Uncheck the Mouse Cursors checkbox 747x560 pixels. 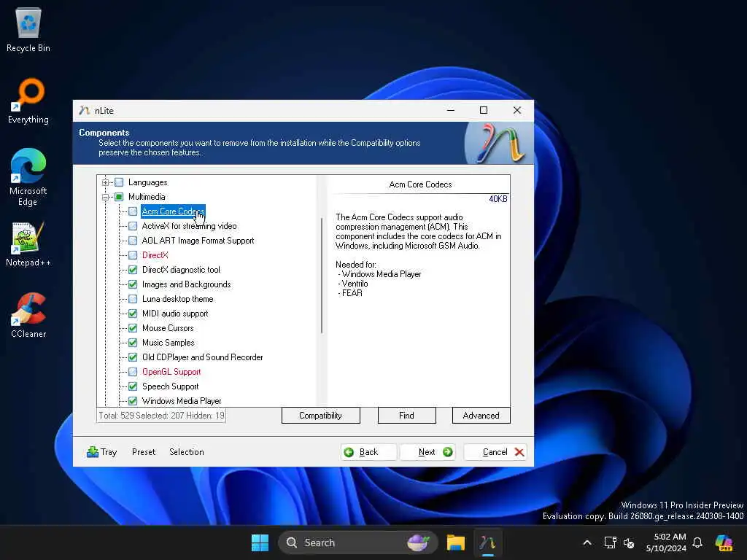133,328
